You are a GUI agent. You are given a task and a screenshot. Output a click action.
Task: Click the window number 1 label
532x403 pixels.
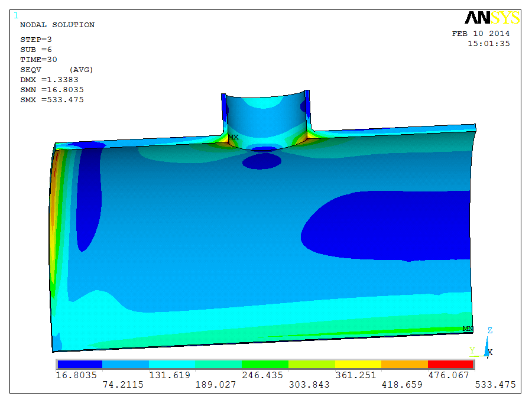pos(15,15)
